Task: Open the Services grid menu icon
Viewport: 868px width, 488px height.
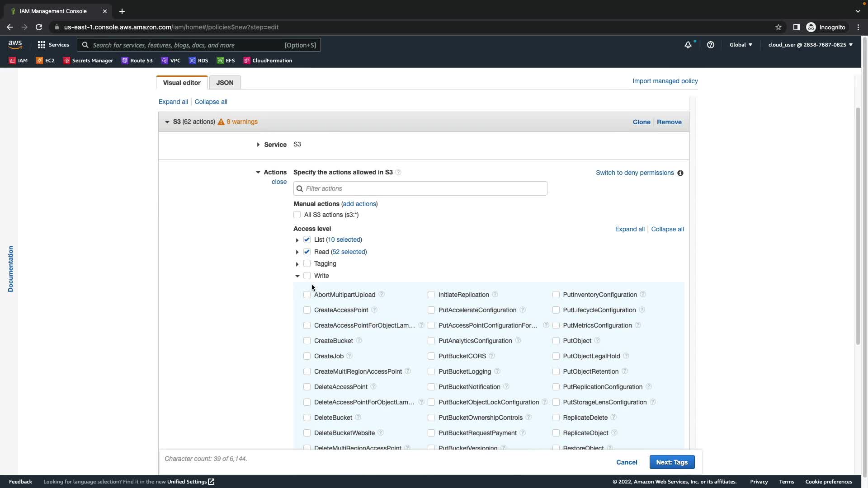Action: pos(42,45)
